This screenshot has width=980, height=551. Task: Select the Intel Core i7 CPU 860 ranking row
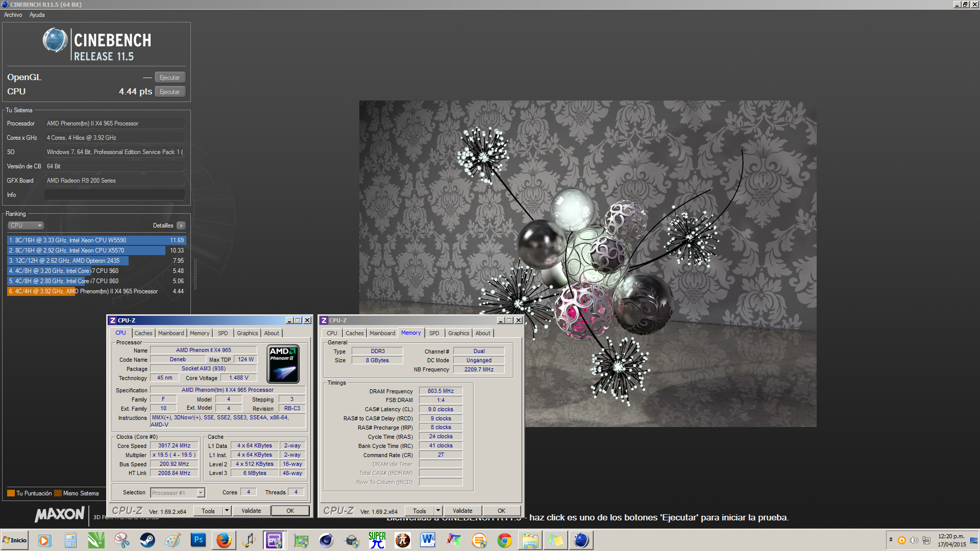(x=96, y=281)
